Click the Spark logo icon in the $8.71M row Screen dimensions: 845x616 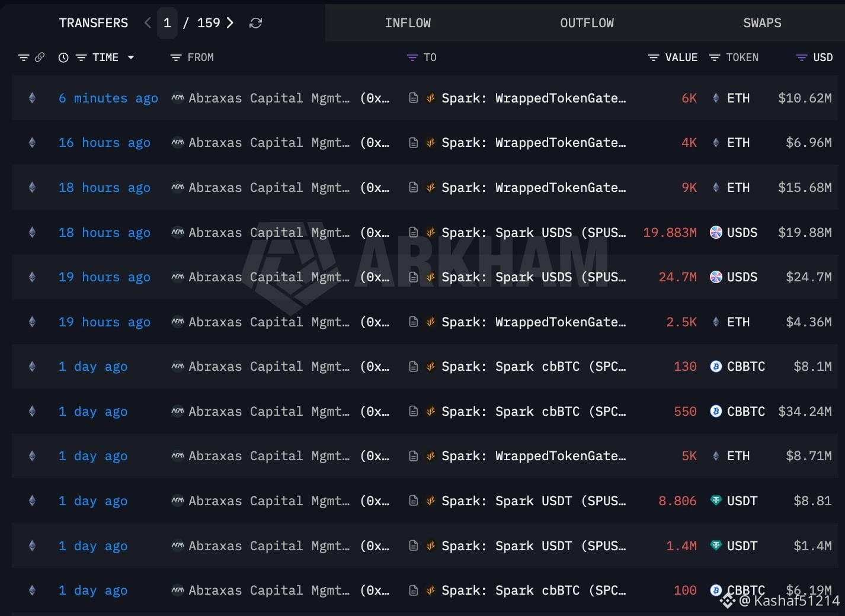point(431,456)
